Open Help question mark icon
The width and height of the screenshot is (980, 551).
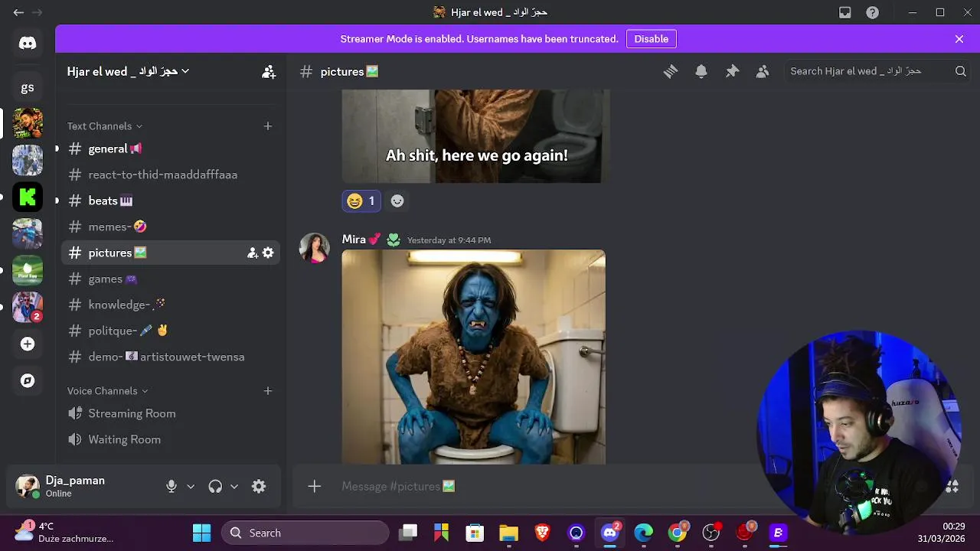[x=872, y=12]
